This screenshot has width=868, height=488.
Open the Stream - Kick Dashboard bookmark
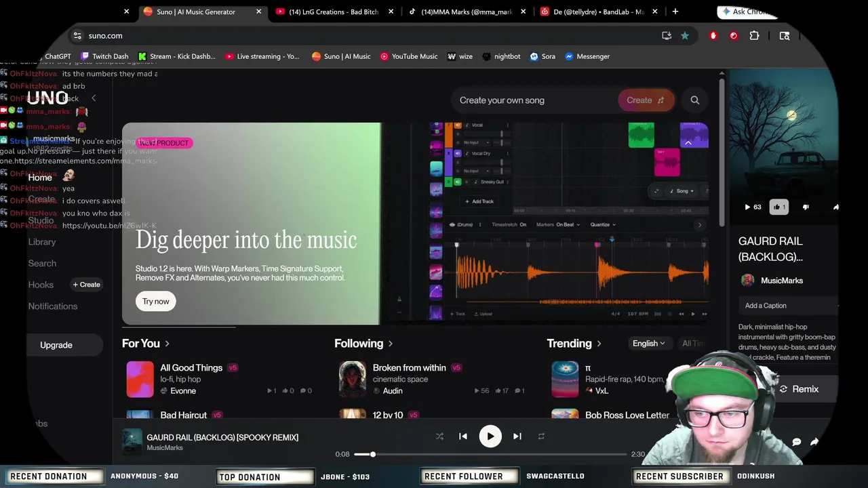(x=176, y=56)
